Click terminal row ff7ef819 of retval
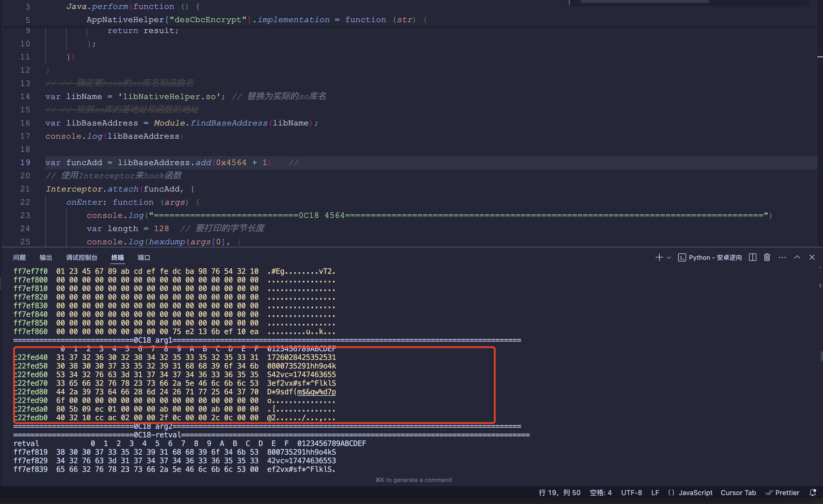Viewport: 823px width, 504px height. pos(174,452)
